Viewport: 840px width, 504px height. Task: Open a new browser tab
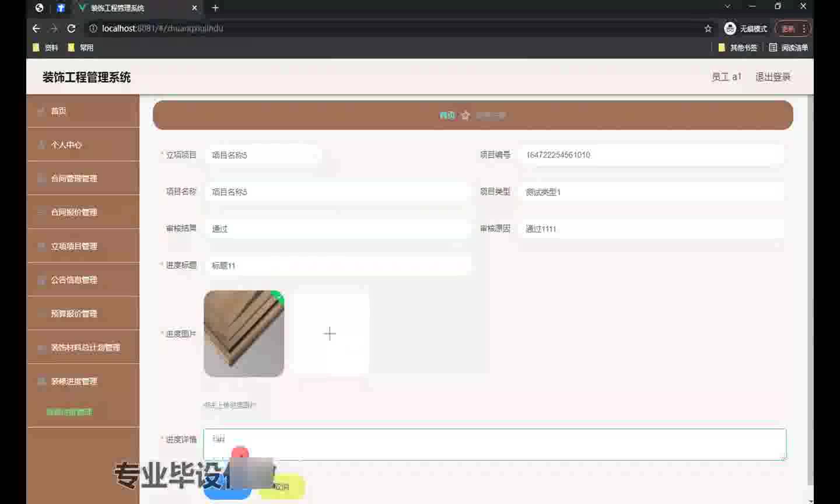[x=215, y=8]
